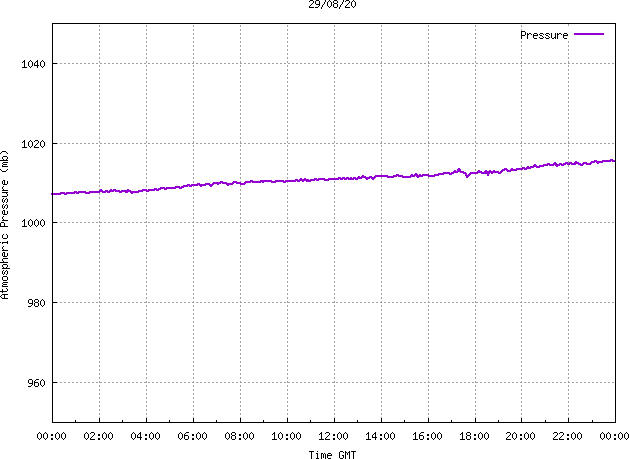This screenshot has width=629, height=459.
Task: Click the 14:00 time label
Action: click(380, 436)
